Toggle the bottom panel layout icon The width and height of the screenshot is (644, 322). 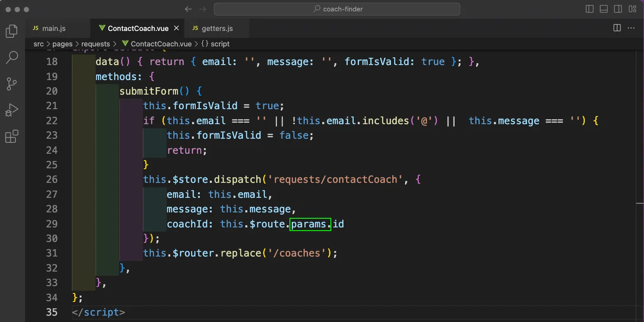click(x=603, y=9)
